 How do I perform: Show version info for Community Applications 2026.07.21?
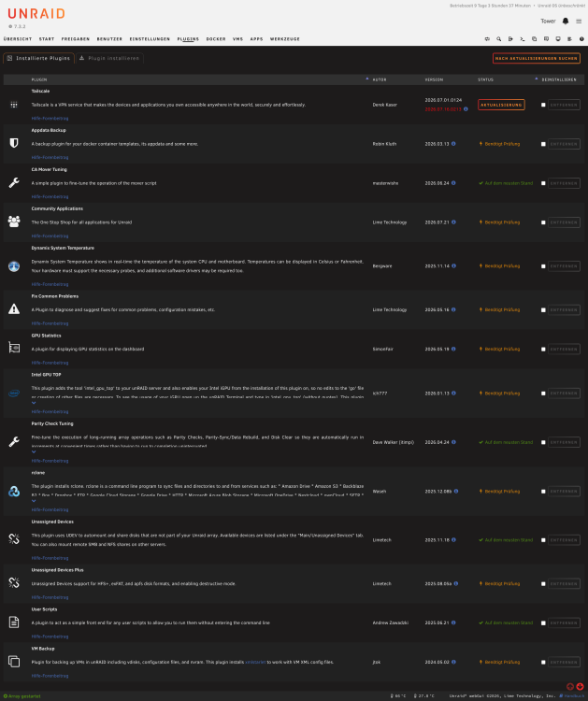453,222
